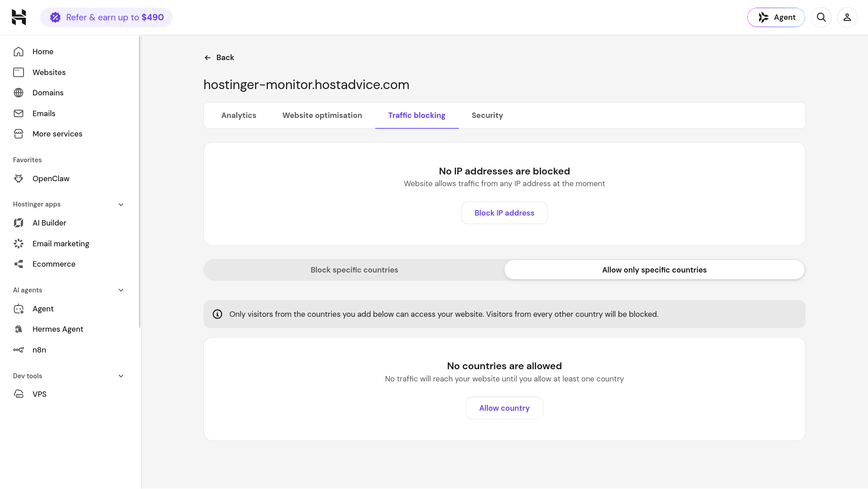The width and height of the screenshot is (868, 489).
Task: Click the hostinger-monitor.hostadvice.com heading
Action: coord(306,85)
